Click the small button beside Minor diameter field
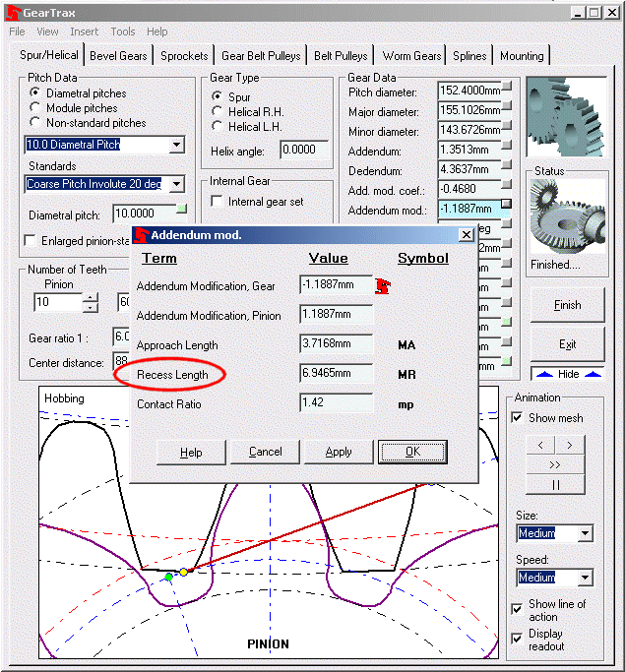The height and width of the screenshot is (672, 625). [507, 126]
